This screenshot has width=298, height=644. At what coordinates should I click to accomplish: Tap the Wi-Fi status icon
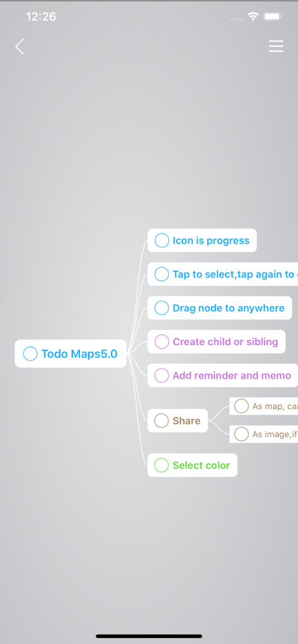(253, 17)
